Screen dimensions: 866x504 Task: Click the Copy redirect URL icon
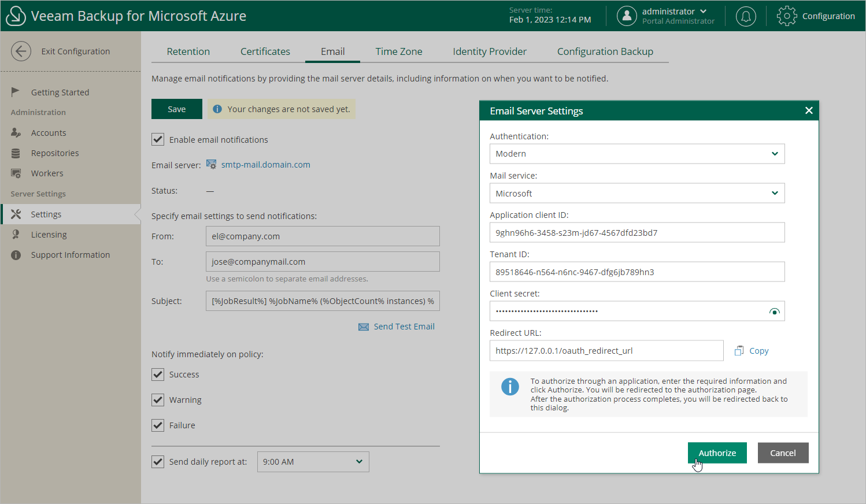pyautogui.click(x=739, y=351)
